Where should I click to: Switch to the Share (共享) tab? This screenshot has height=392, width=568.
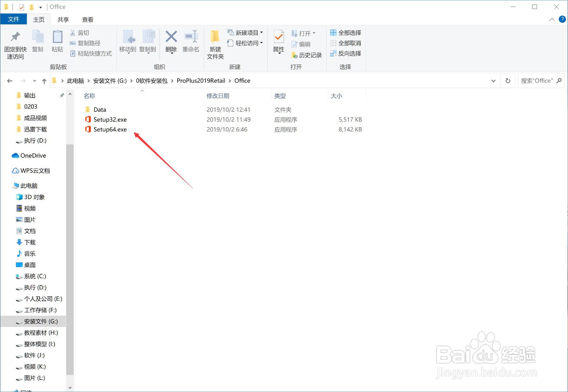pos(63,19)
